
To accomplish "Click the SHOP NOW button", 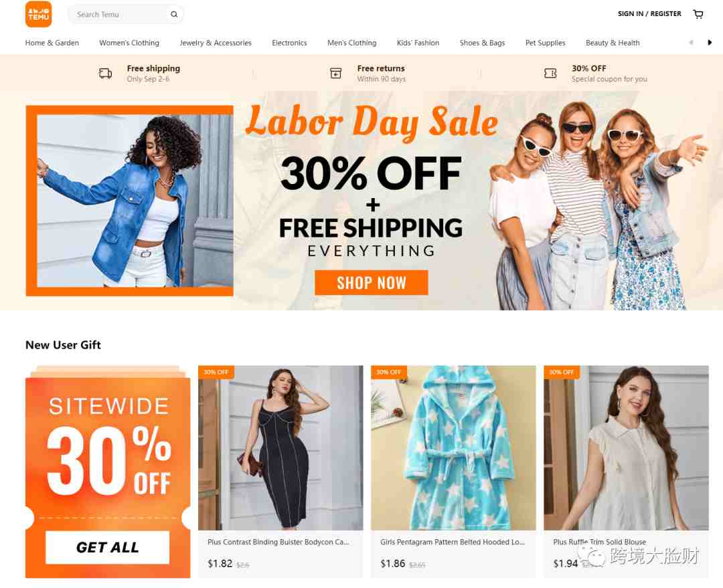I will (371, 282).
